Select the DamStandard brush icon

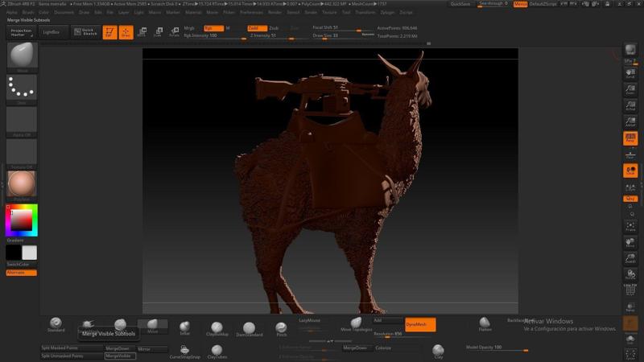click(x=249, y=330)
